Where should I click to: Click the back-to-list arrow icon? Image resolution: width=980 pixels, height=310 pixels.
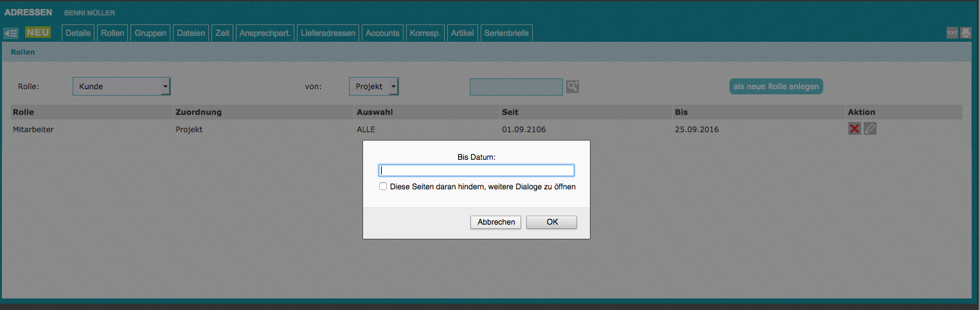10,33
